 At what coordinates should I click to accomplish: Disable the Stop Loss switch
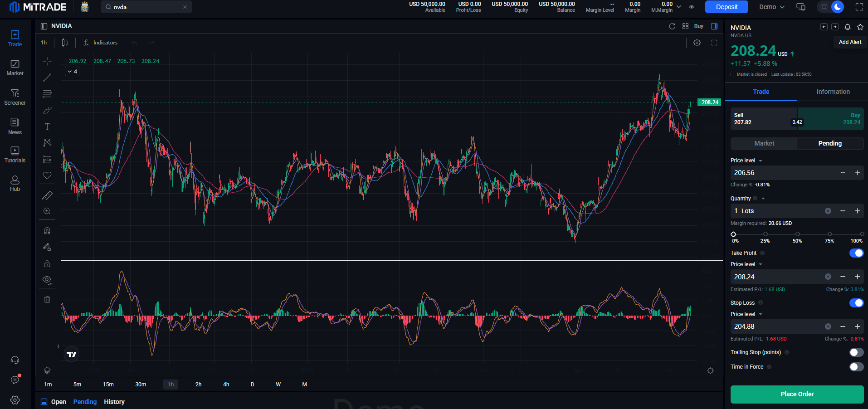857,303
